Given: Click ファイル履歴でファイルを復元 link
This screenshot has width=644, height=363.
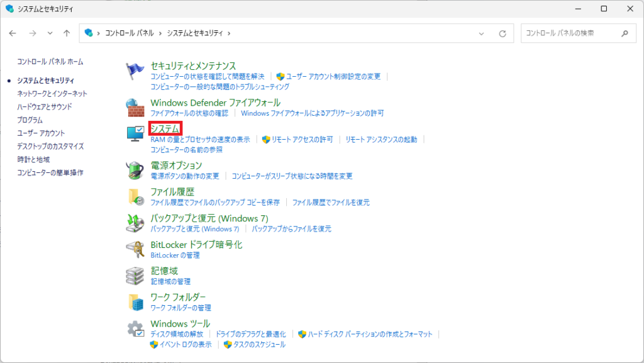Looking at the screenshot, I should point(331,203).
